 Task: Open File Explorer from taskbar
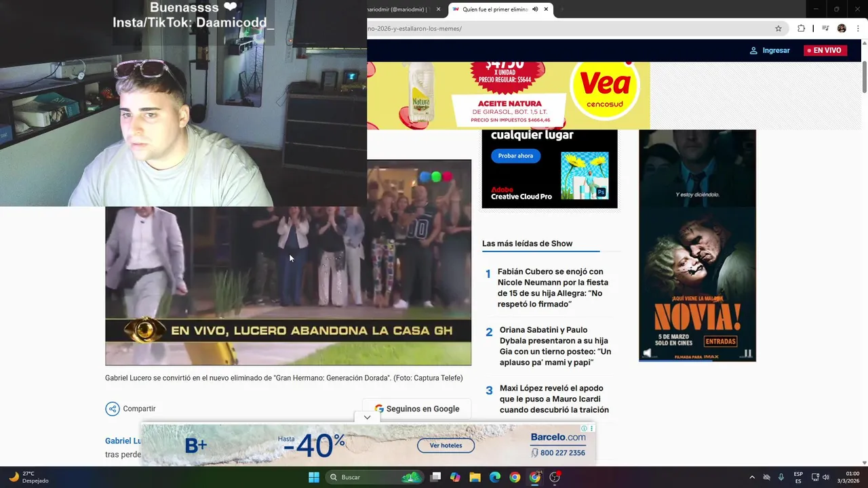tap(475, 477)
